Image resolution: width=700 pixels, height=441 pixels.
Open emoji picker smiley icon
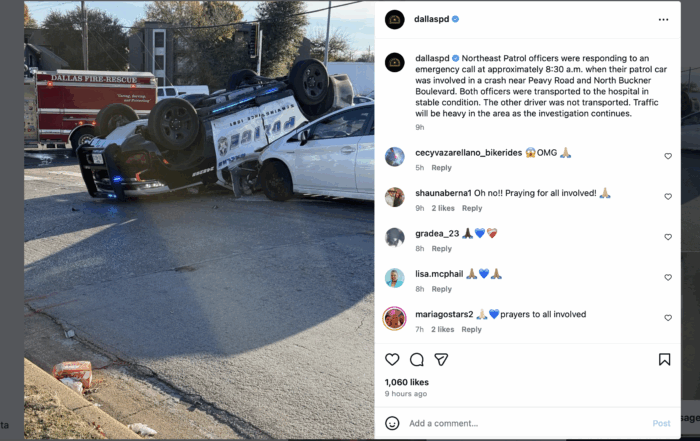click(x=392, y=423)
